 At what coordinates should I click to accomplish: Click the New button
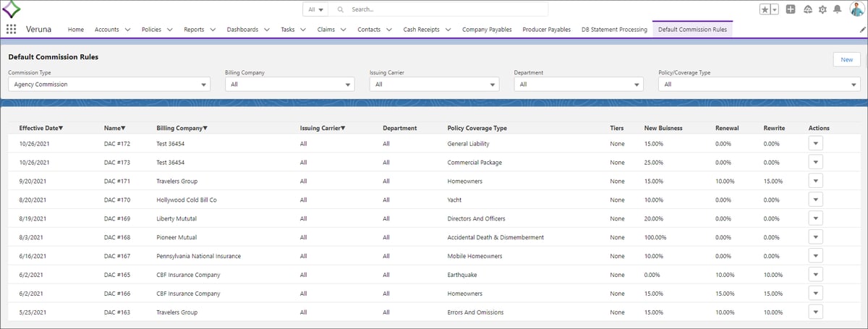(x=846, y=59)
